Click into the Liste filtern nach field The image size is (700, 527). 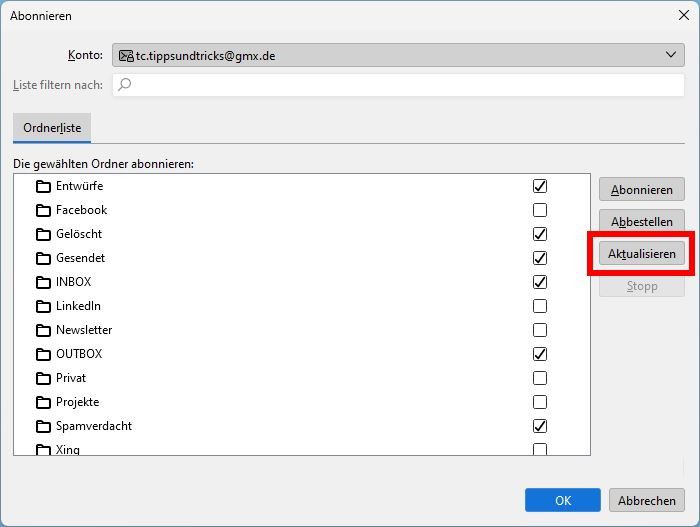click(400, 85)
